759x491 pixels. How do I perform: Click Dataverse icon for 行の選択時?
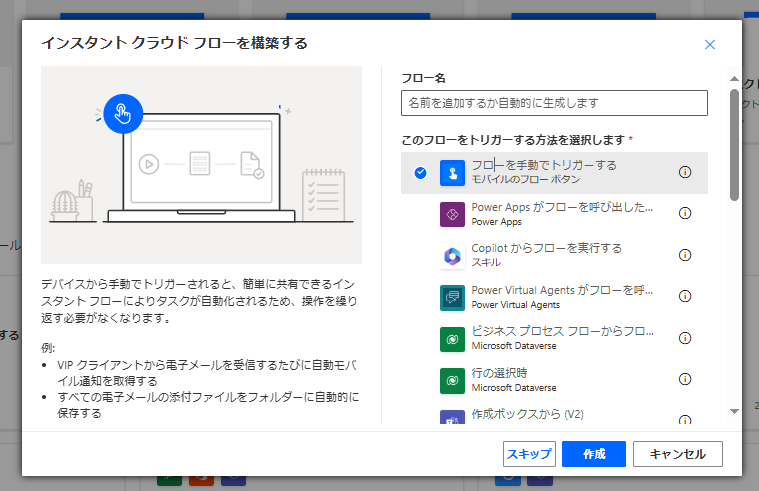[x=452, y=381]
